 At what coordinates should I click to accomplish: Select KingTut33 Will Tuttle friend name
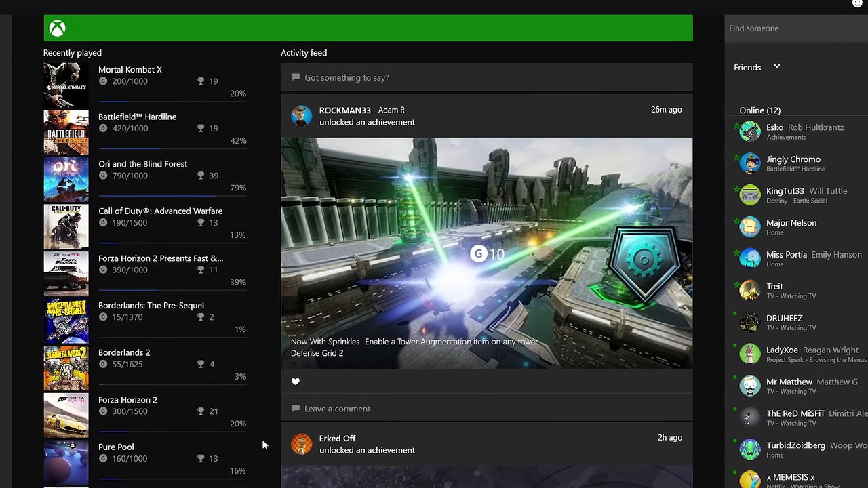tap(806, 191)
